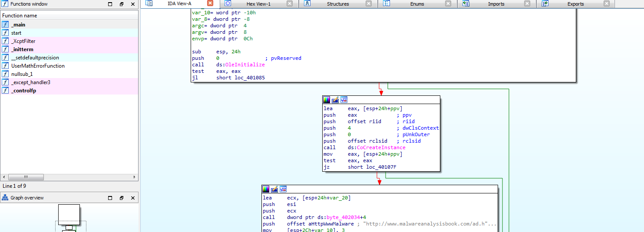Screen dimensions: 644x232
Task: Click the function icon beside __setdefaultprecision
Action: 5,58
